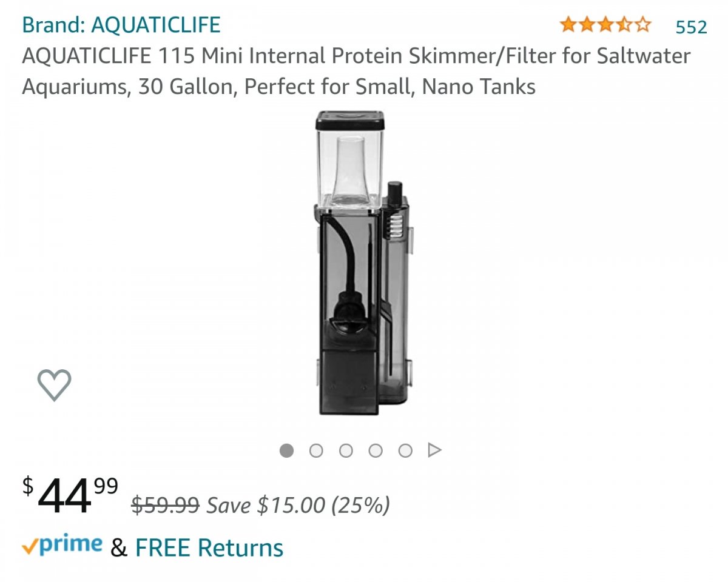The image size is (728, 582).
Task: Click the struck-through $59.99 list price
Action: [166, 505]
